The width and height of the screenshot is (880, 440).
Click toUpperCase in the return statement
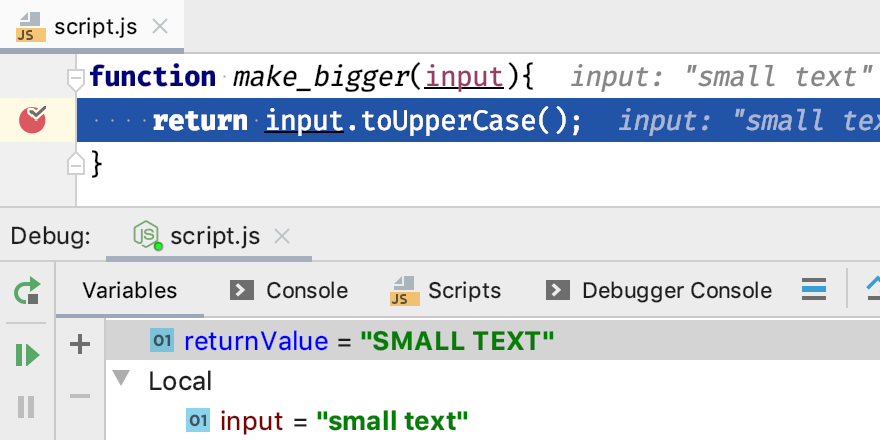pyautogui.click(x=448, y=120)
